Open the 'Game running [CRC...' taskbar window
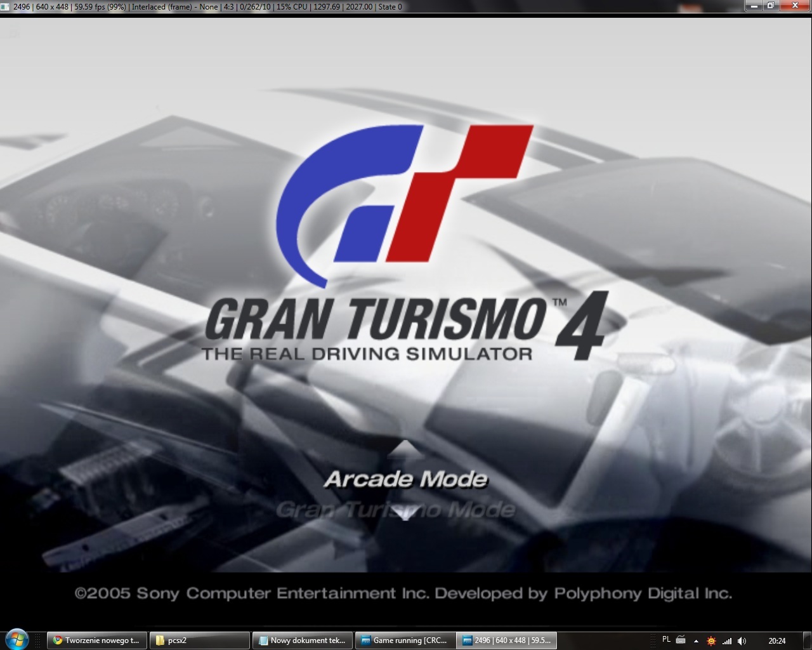Image resolution: width=812 pixels, height=650 pixels. (405, 640)
